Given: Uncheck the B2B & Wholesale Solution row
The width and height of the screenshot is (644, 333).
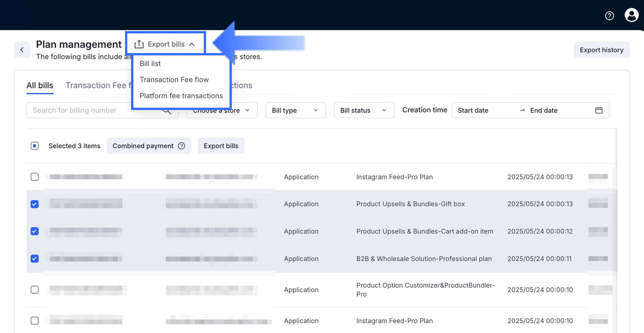Looking at the screenshot, I should (34, 259).
